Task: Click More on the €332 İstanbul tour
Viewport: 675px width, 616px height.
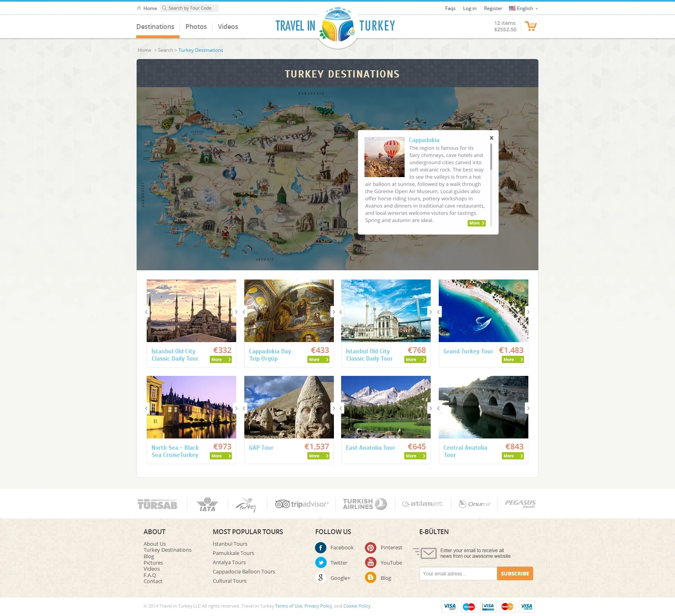Action: (221, 360)
